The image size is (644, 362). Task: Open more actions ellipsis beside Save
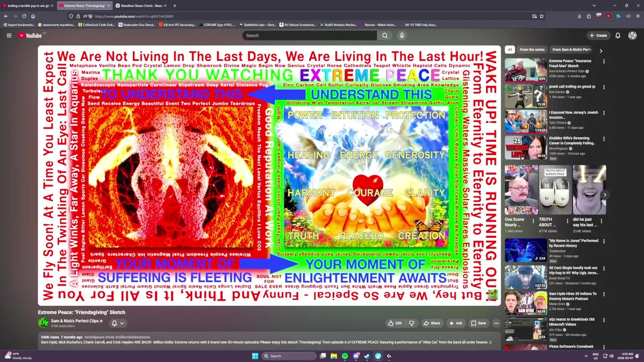pos(496,323)
